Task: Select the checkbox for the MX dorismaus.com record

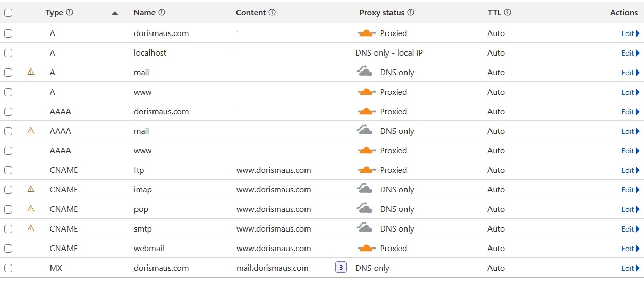Action: coord(8,268)
